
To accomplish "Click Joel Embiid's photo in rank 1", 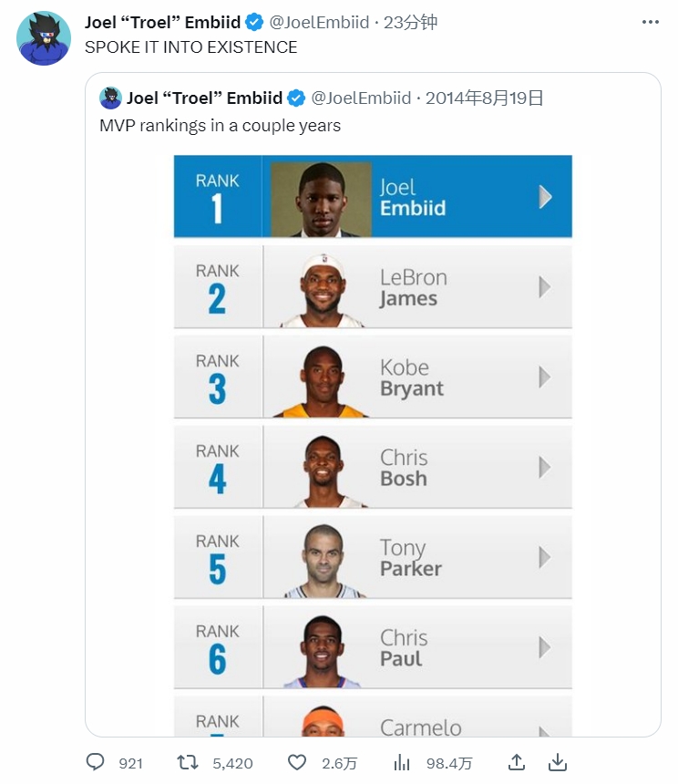I will (321, 198).
